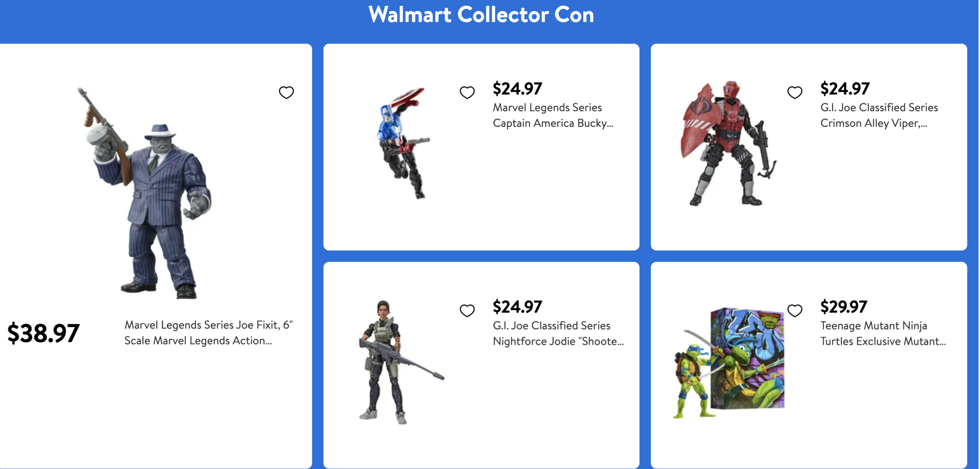Favorite the Joe Fixit figure with the heart
Screen dimensions: 980x469
click(x=286, y=92)
